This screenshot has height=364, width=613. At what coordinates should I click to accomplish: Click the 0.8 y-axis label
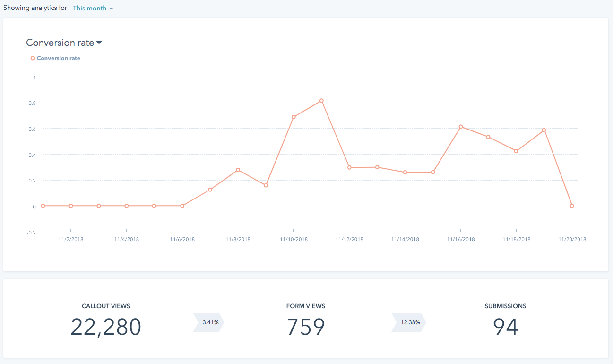coord(32,103)
